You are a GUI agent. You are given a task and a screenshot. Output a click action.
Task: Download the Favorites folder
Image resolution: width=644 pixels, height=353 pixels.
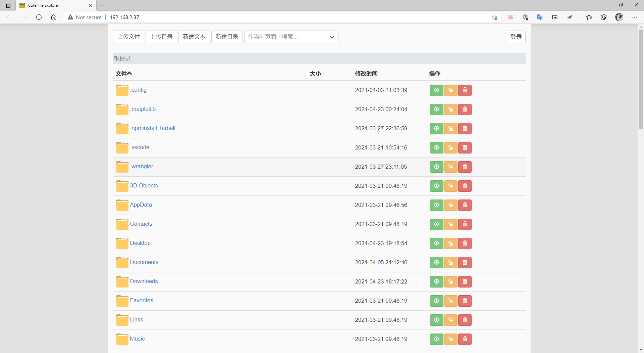pyautogui.click(x=436, y=301)
